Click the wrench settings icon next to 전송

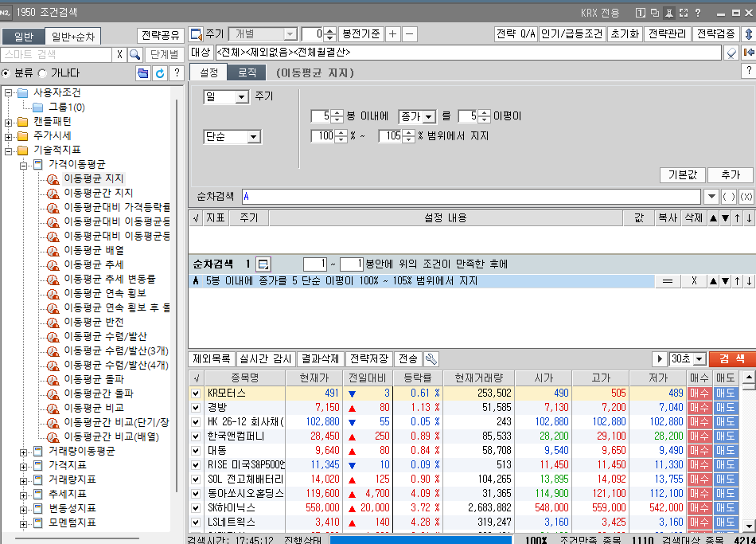click(x=431, y=359)
